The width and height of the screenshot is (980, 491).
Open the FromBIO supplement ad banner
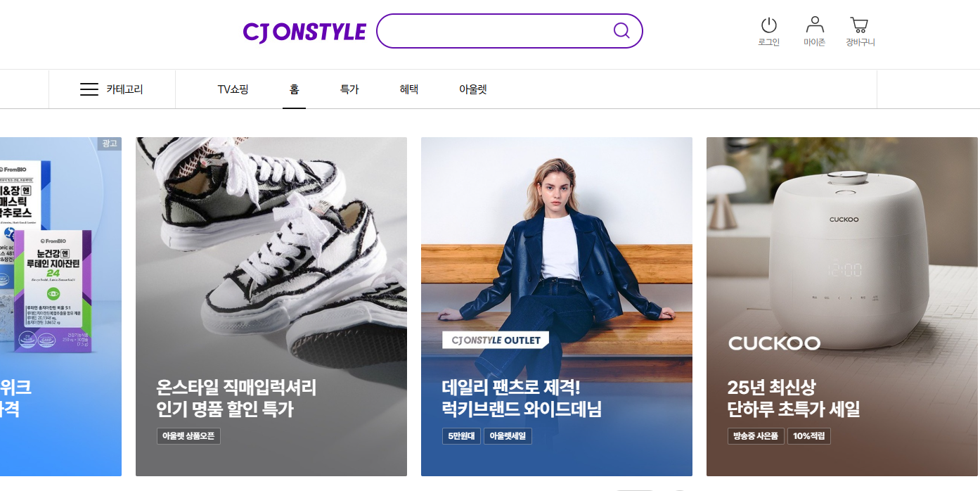tap(60, 307)
